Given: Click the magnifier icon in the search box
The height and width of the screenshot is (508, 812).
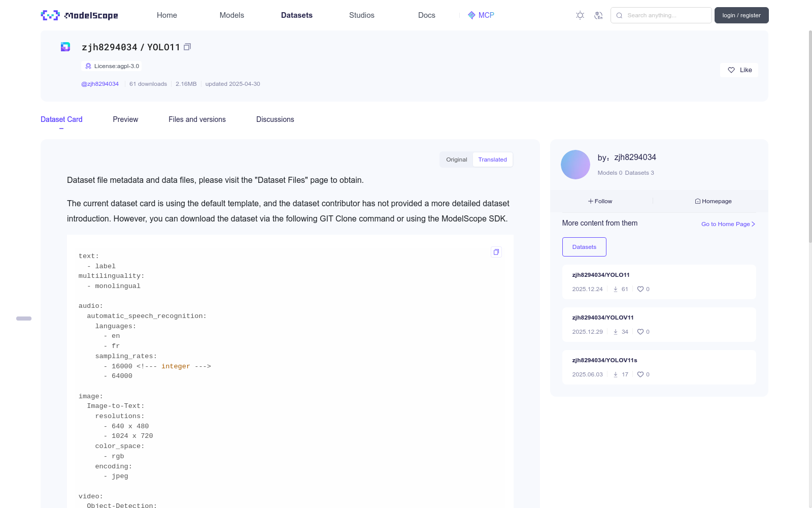Looking at the screenshot, I should tap(619, 15).
